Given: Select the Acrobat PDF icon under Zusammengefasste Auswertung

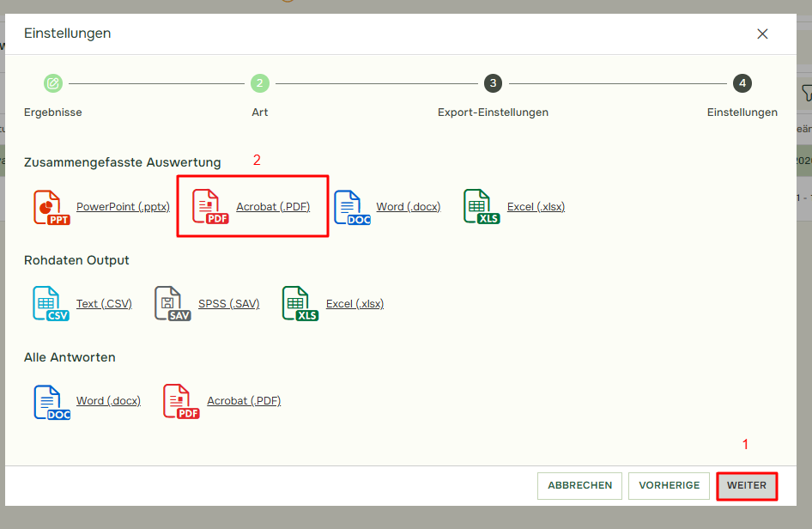Looking at the screenshot, I should [209, 207].
